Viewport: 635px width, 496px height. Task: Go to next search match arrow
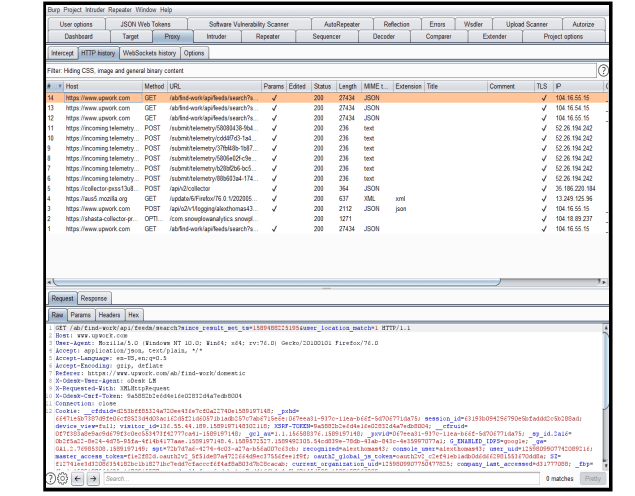[x=93, y=479]
